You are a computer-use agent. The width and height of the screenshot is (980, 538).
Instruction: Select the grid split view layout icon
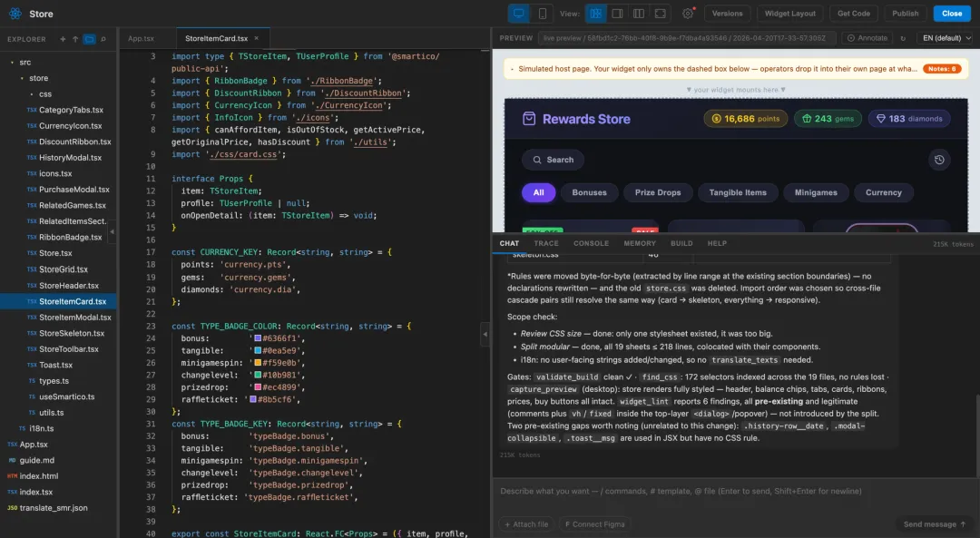(x=595, y=13)
